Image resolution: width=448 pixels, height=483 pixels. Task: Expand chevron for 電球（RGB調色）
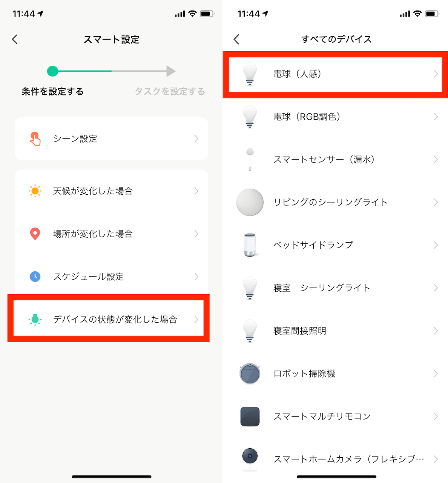pyautogui.click(x=436, y=117)
